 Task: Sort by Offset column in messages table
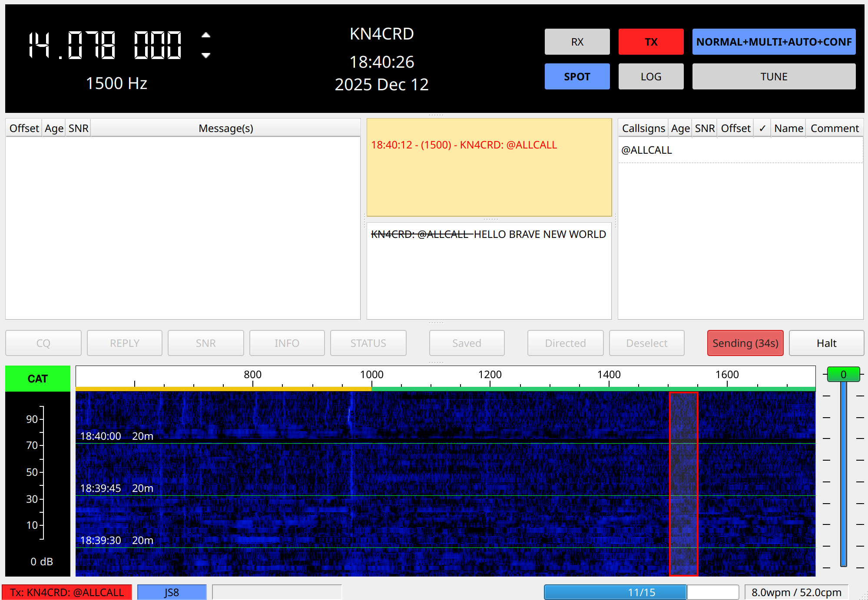[24, 129]
